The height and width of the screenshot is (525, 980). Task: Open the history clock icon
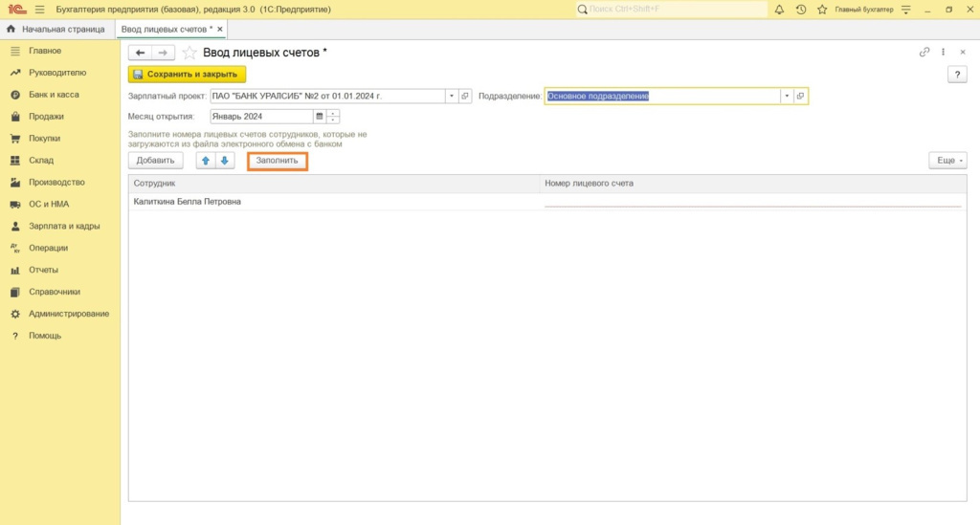(x=801, y=10)
